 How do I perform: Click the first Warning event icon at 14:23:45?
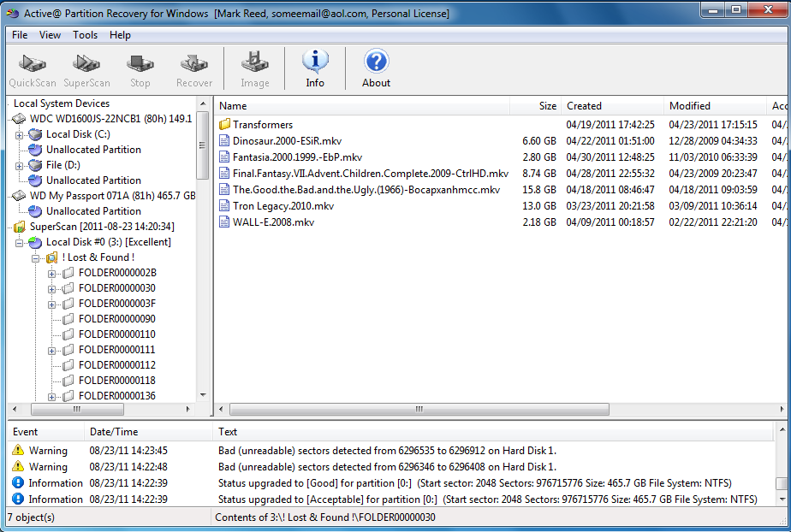coord(18,450)
